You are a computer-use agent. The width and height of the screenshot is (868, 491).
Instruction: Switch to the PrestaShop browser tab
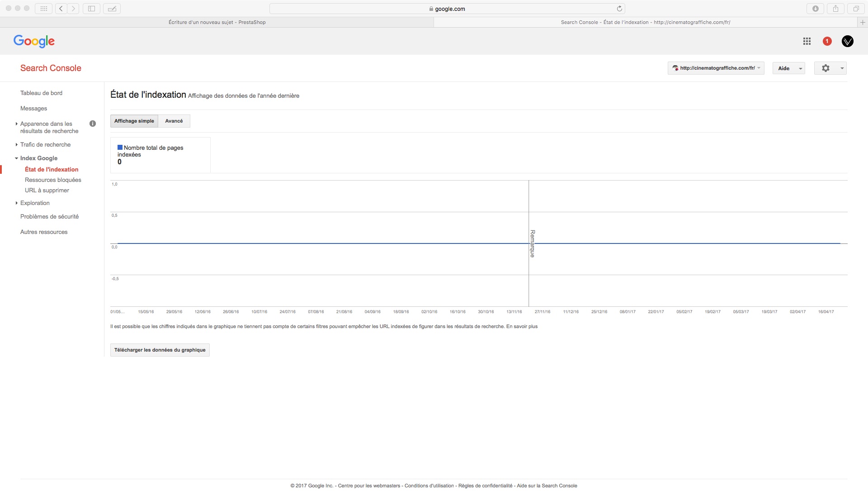(217, 22)
